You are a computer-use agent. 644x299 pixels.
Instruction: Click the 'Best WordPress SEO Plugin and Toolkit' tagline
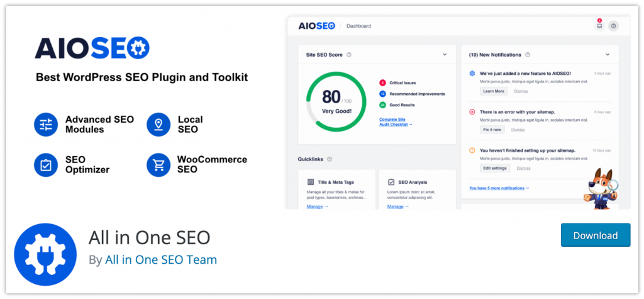tap(142, 77)
